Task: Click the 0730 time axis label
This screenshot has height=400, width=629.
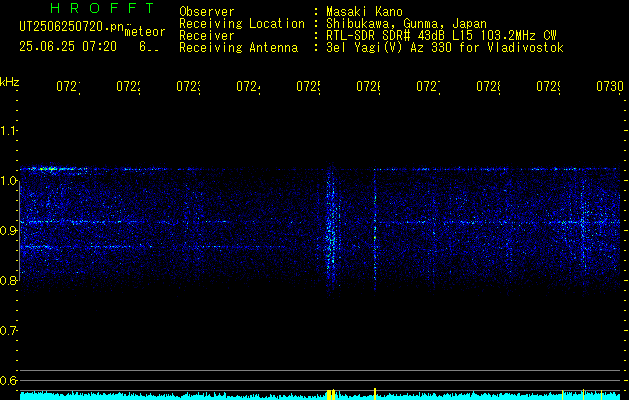Action: click(x=610, y=87)
